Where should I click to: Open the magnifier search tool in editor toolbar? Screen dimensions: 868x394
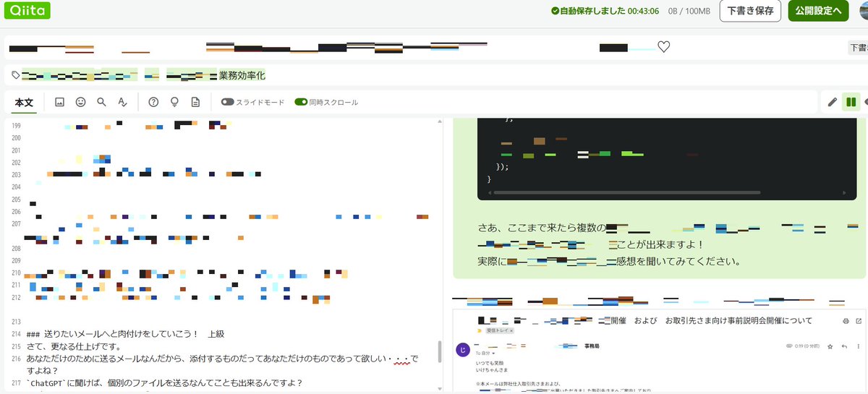[x=102, y=103]
